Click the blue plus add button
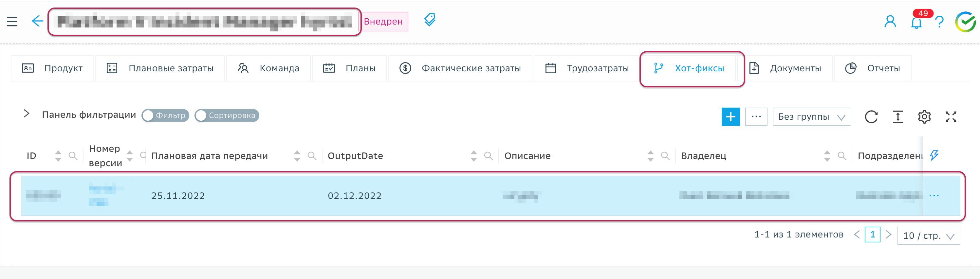 pyautogui.click(x=730, y=117)
